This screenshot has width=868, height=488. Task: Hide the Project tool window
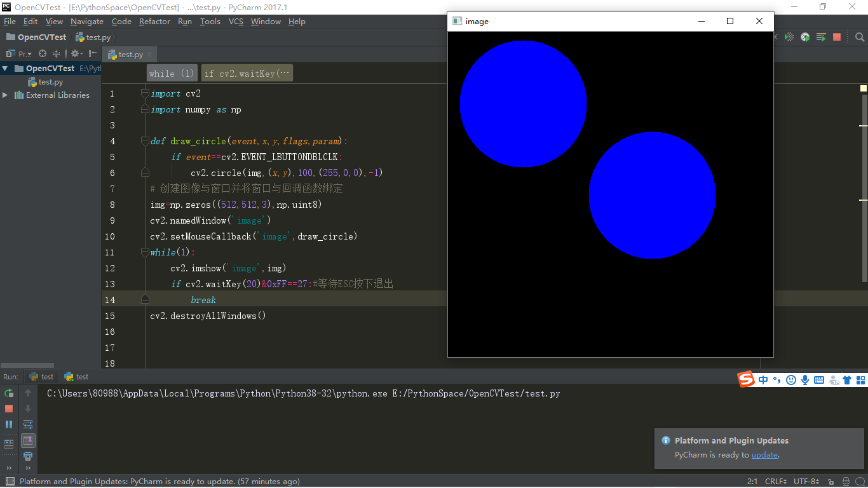click(x=93, y=54)
